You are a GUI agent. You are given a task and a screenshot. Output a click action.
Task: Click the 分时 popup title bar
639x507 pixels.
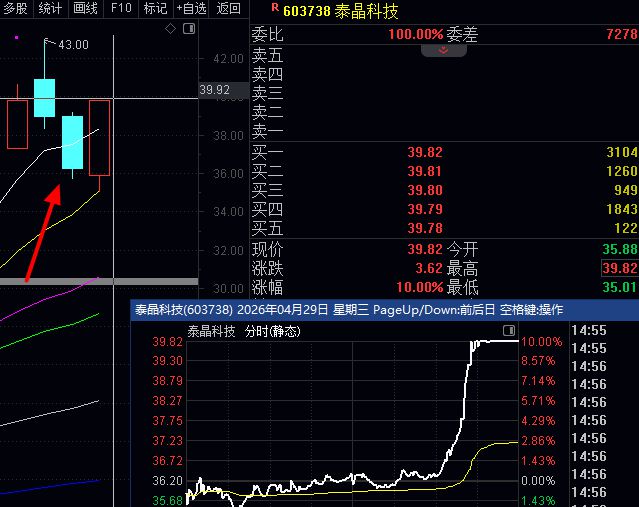click(385, 310)
